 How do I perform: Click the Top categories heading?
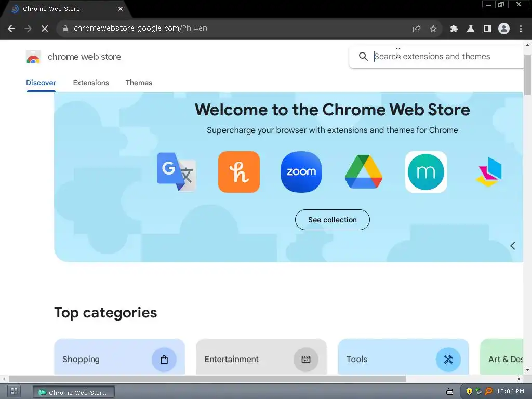[105, 313]
